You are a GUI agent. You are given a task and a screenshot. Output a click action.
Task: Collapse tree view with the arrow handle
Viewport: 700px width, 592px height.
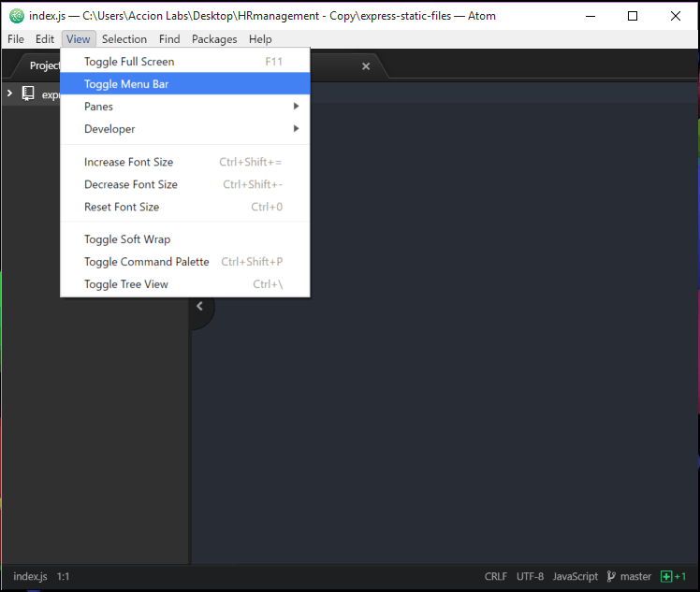point(199,306)
